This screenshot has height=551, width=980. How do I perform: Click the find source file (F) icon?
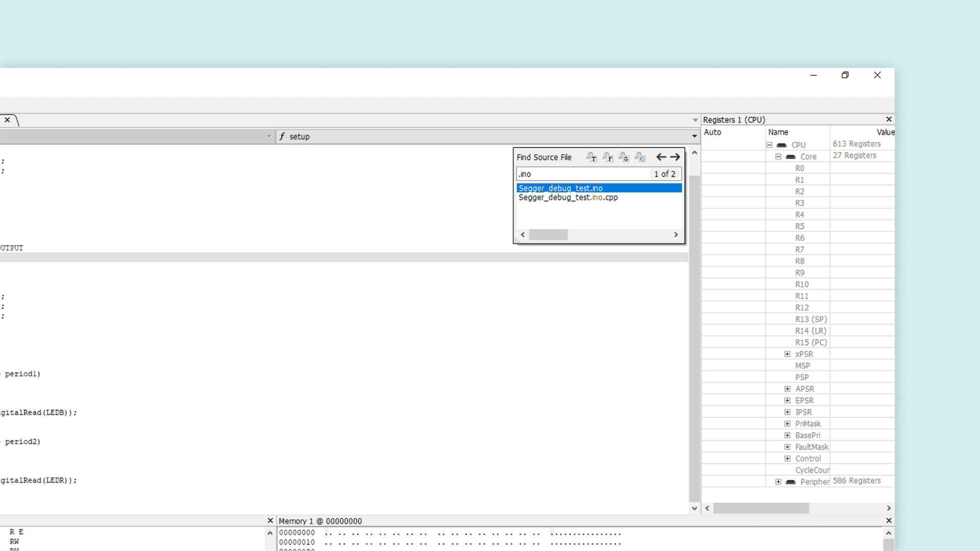point(608,157)
